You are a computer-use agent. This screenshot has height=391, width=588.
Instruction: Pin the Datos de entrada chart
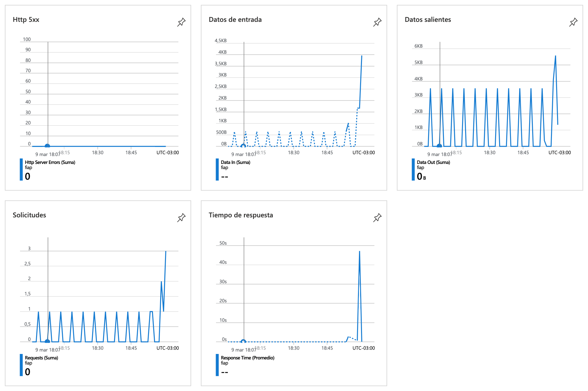tap(377, 22)
